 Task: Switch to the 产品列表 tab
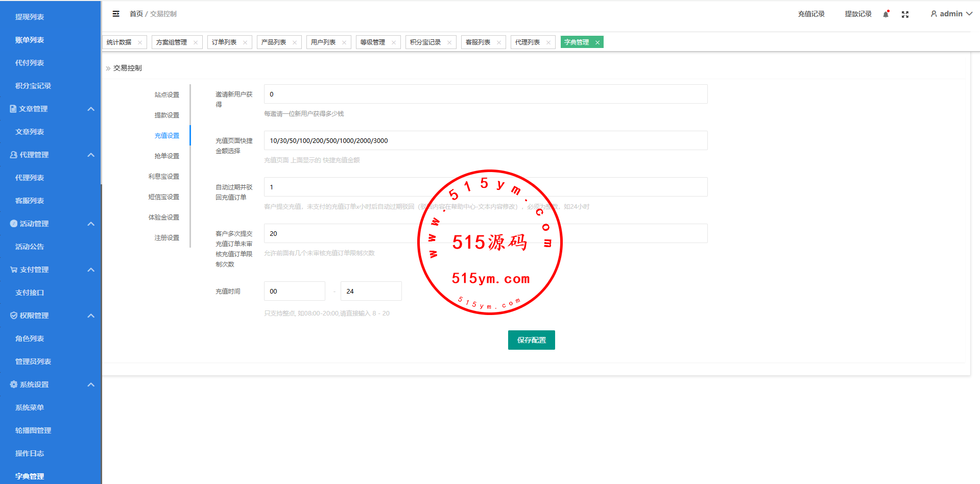pos(274,42)
